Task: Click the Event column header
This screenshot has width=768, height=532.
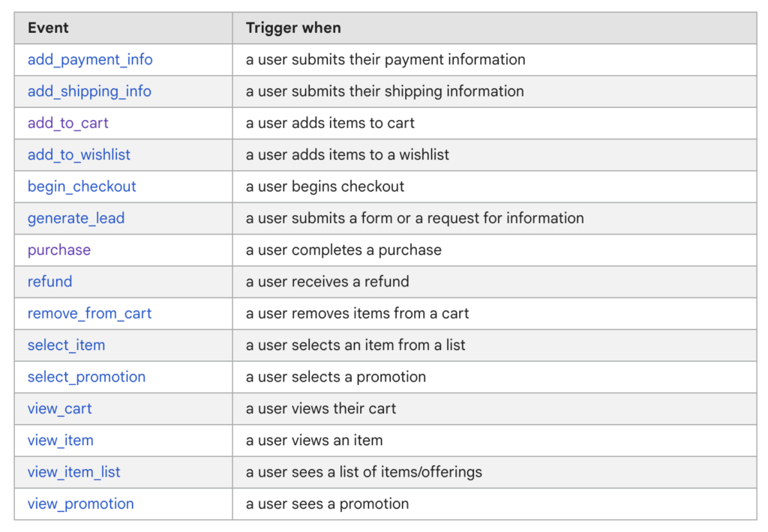Action: 48,28
